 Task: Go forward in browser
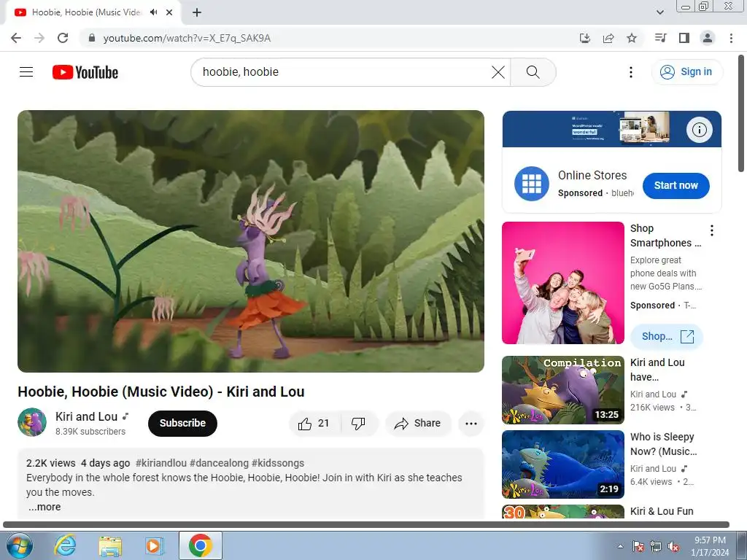(x=39, y=38)
